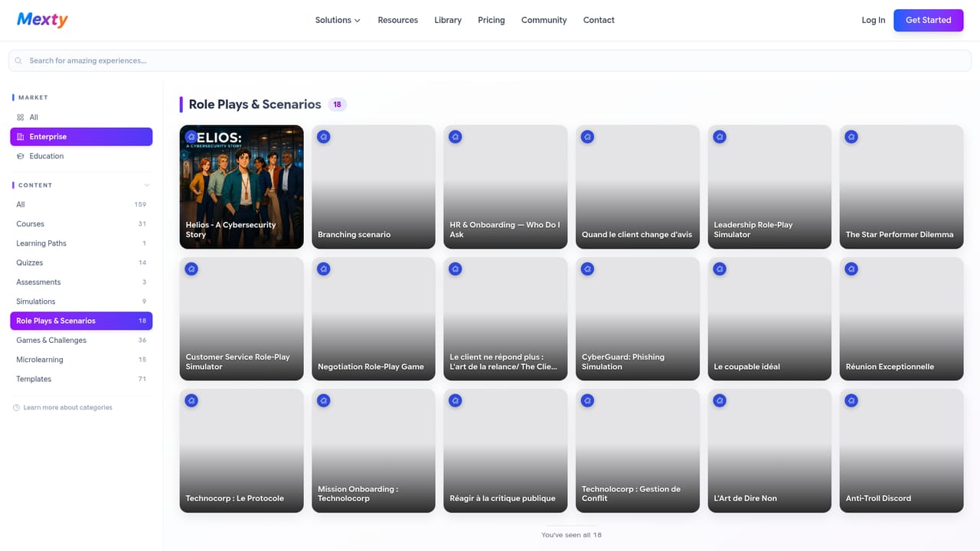Click badge icon on Leadership Role-Play card
The image size is (980, 551).
point(720,137)
